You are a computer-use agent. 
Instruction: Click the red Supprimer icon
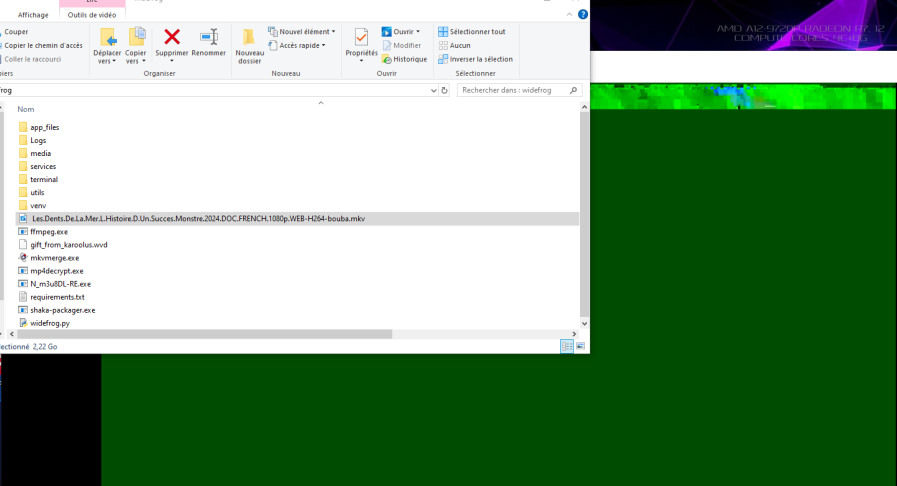click(172, 37)
